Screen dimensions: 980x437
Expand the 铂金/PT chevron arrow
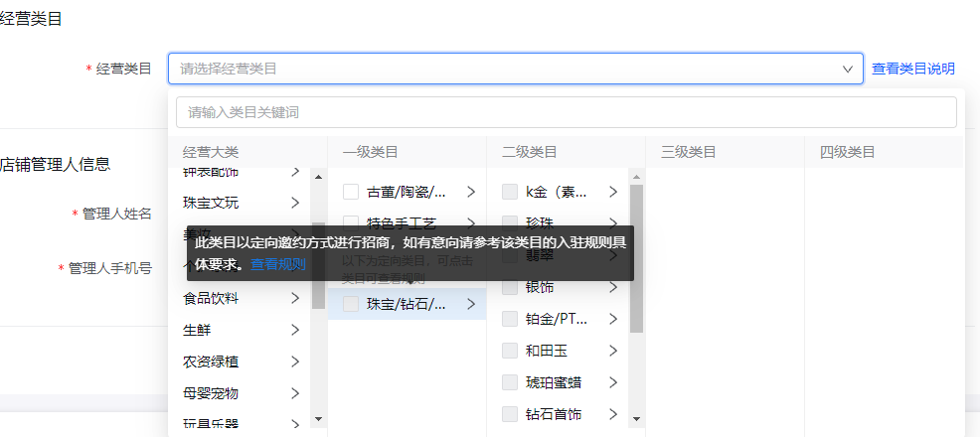tap(613, 319)
